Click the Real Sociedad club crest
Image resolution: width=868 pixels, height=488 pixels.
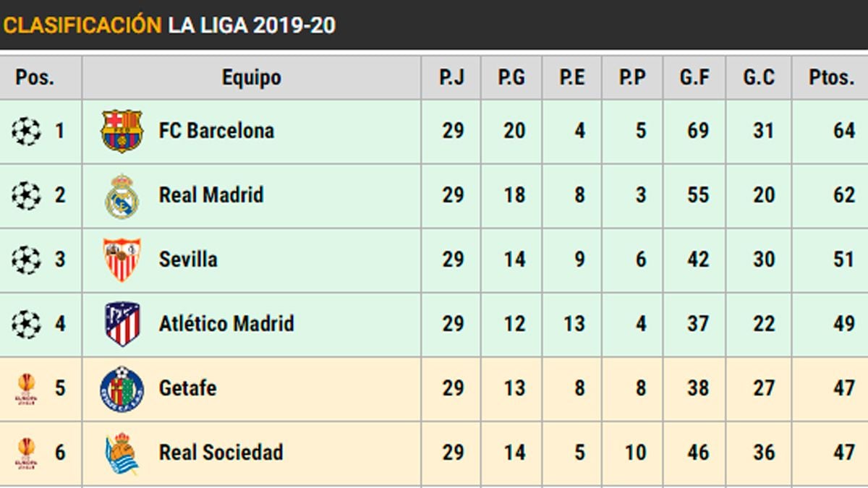pyautogui.click(x=122, y=453)
